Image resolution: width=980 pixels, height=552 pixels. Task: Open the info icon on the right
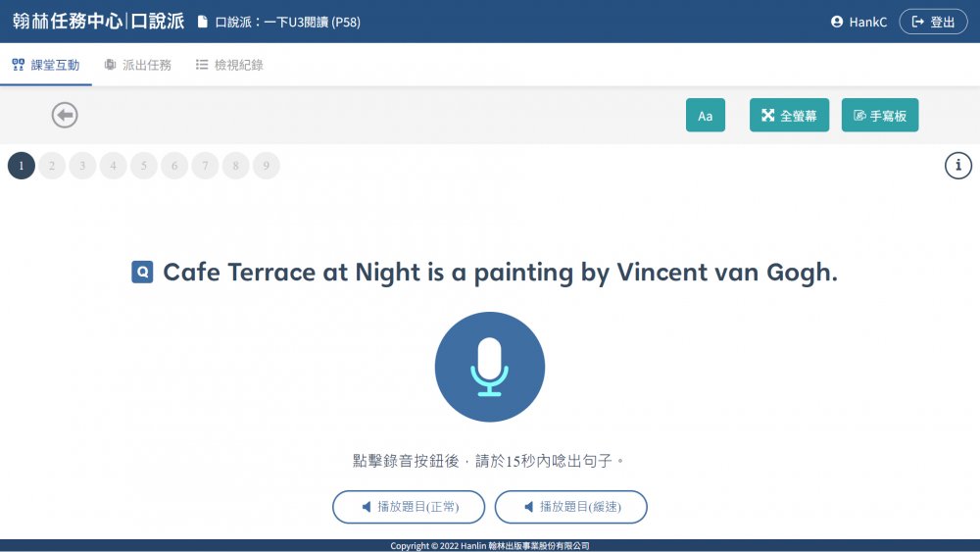point(957,166)
